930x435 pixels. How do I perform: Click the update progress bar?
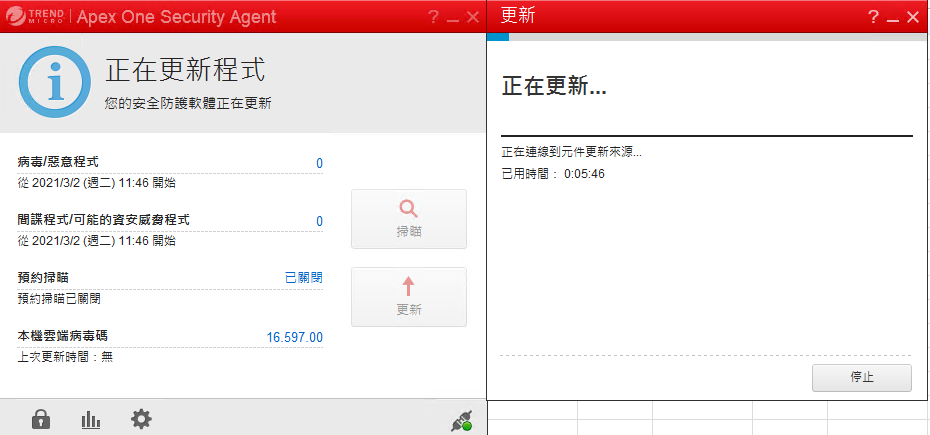tap(707, 37)
